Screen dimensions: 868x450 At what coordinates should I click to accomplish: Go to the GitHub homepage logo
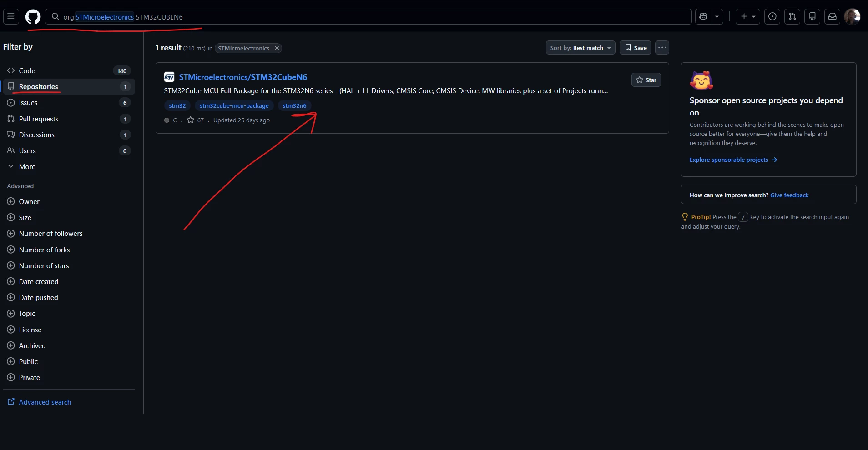coord(33,17)
